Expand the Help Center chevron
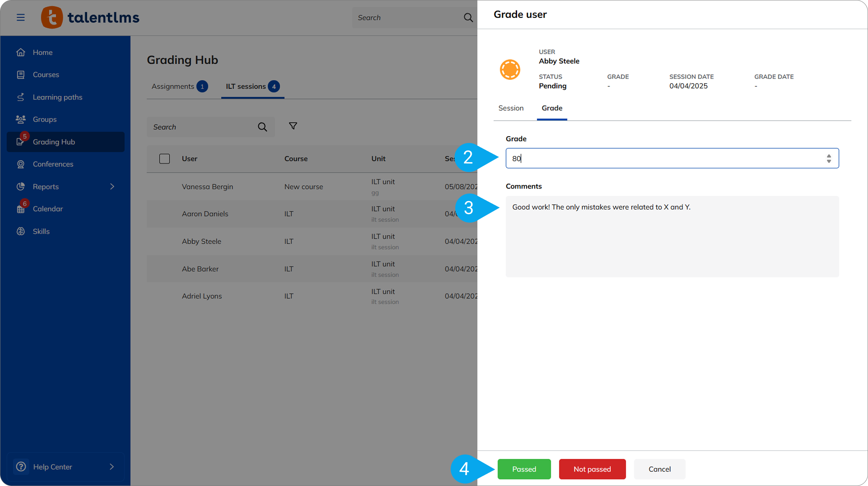This screenshot has height=486, width=868. 112,467
